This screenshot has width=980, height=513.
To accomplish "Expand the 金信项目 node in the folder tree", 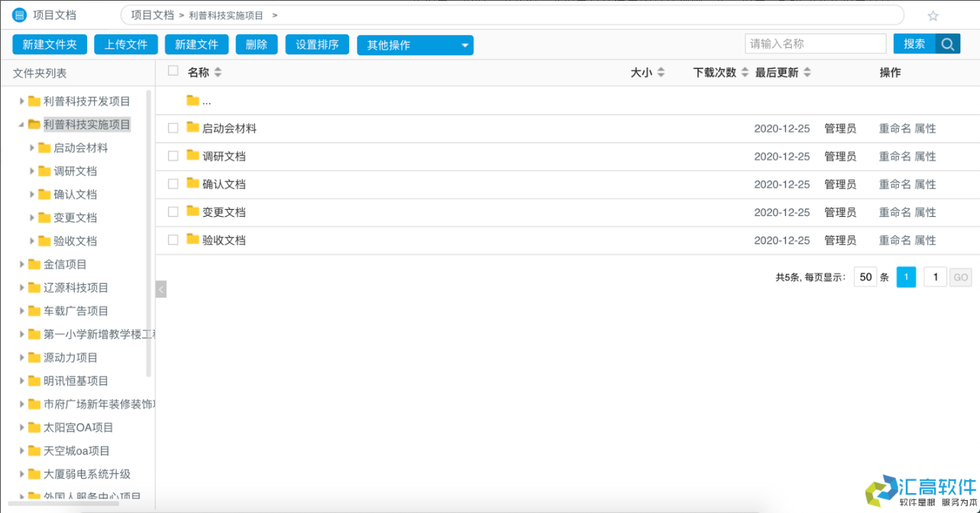I will (x=23, y=264).
